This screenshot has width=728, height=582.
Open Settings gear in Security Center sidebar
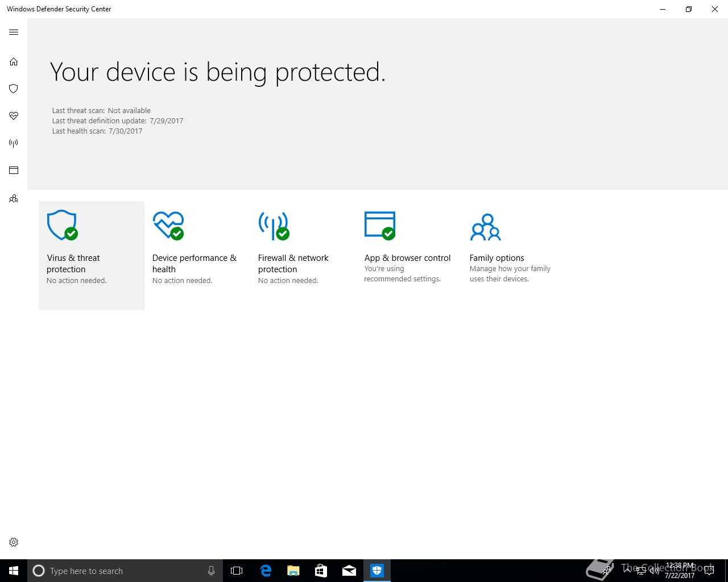[x=14, y=542]
